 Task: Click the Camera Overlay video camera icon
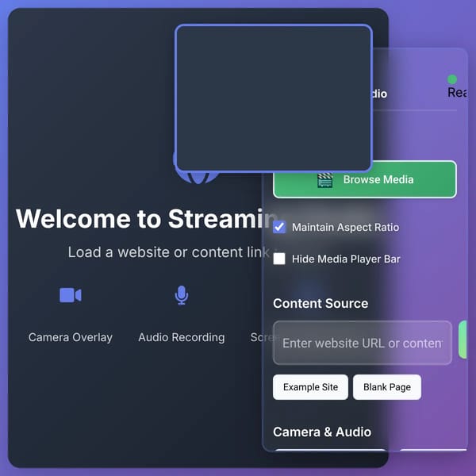click(71, 295)
